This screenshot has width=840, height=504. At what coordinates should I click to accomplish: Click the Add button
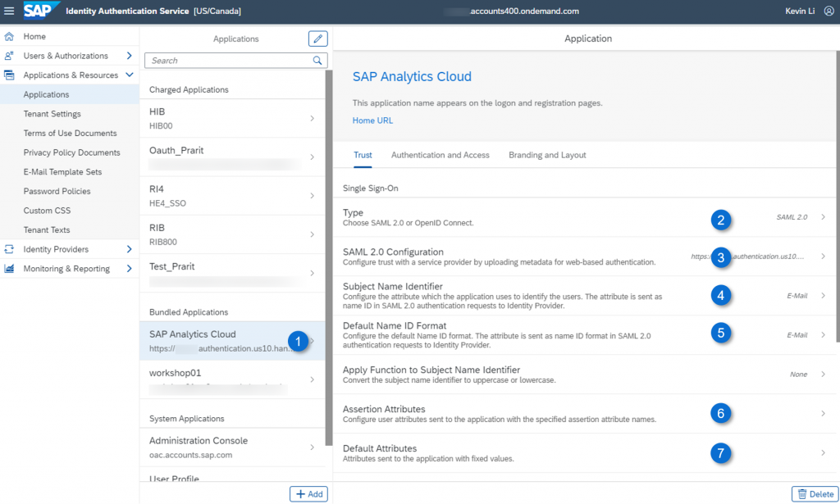pos(308,494)
